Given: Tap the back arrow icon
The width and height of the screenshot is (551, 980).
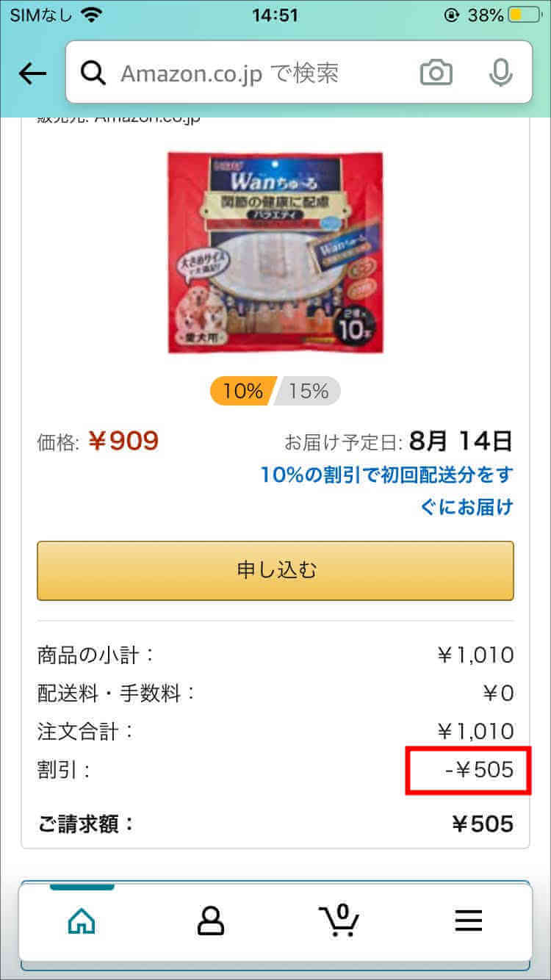Looking at the screenshot, I should [x=32, y=73].
